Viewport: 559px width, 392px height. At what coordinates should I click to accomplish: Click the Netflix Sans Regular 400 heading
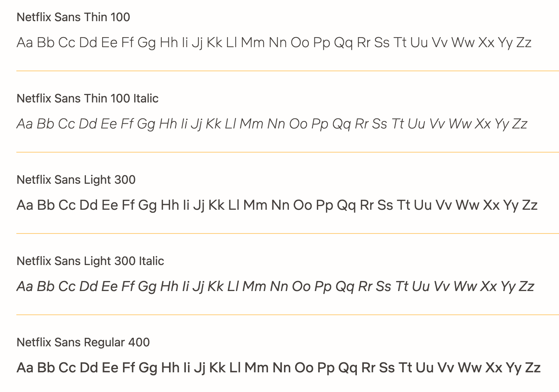tap(83, 342)
